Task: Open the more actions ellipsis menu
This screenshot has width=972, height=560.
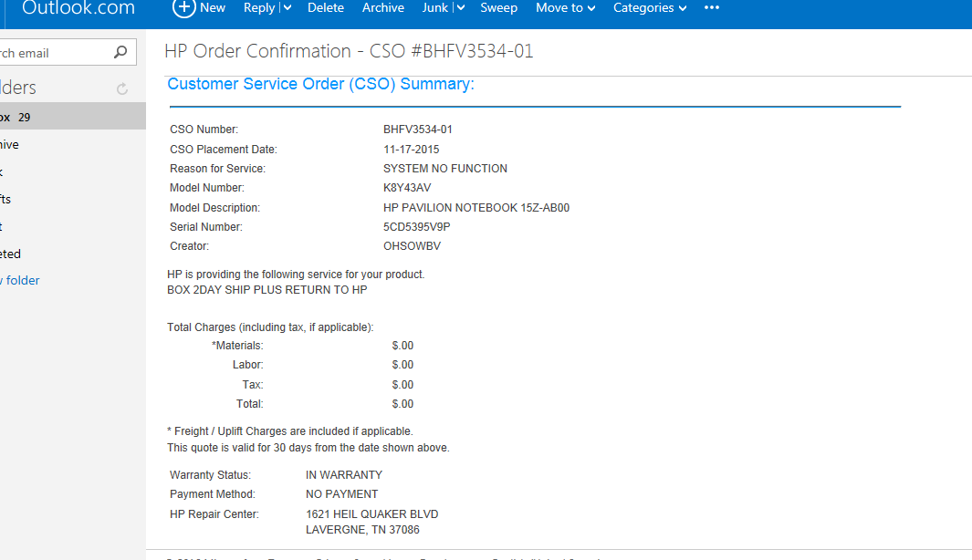Action: tap(712, 7)
